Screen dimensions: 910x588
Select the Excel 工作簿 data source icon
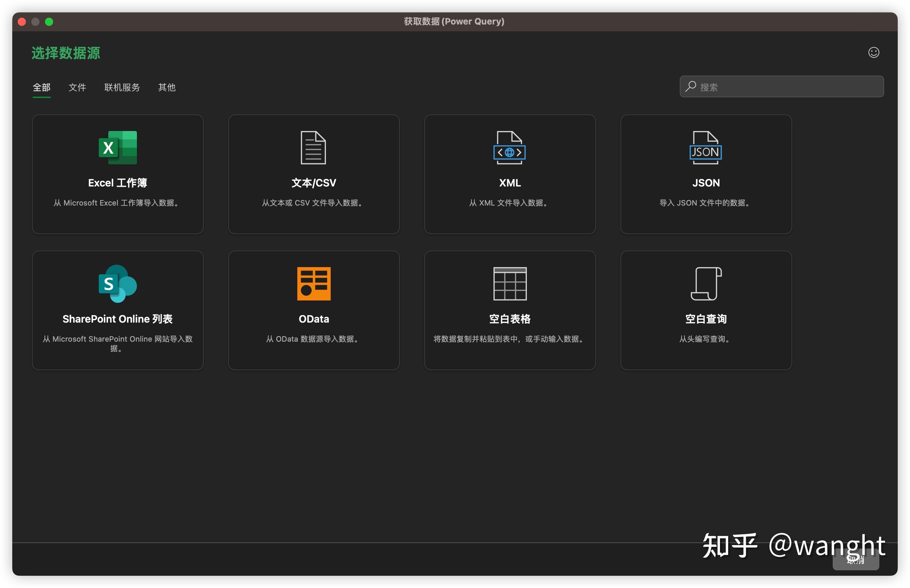117,148
